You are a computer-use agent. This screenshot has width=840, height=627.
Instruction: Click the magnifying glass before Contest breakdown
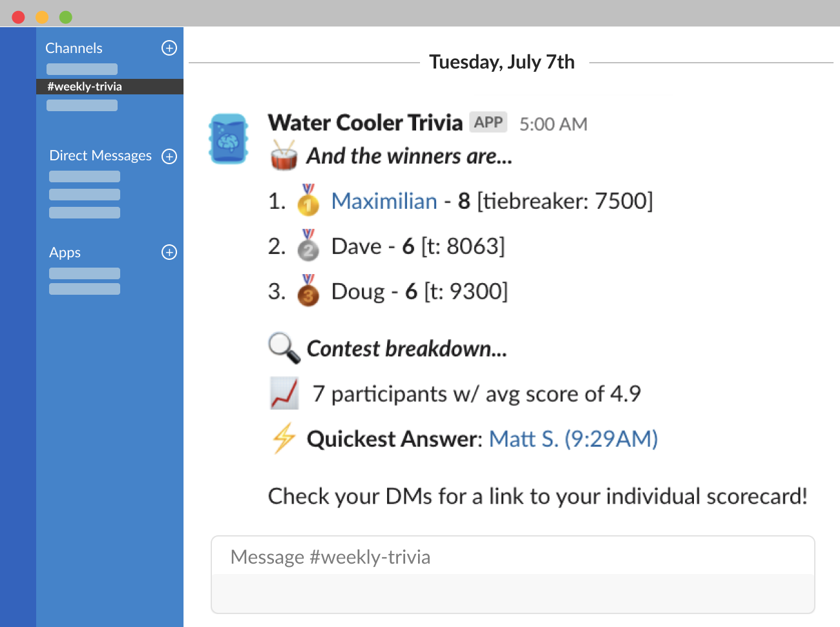[x=283, y=348]
